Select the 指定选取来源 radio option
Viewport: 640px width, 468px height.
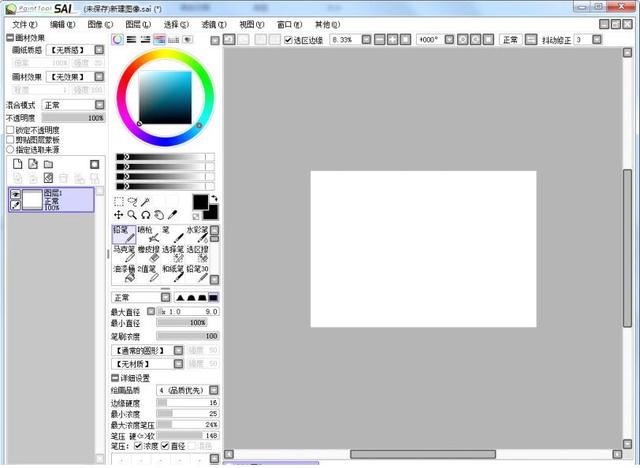pyautogui.click(x=10, y=149)
